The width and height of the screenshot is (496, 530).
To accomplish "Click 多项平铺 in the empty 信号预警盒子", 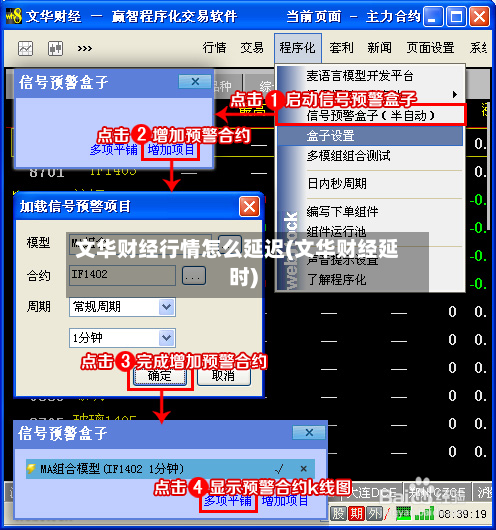I will pyautogui.click(x=114, y=150).
